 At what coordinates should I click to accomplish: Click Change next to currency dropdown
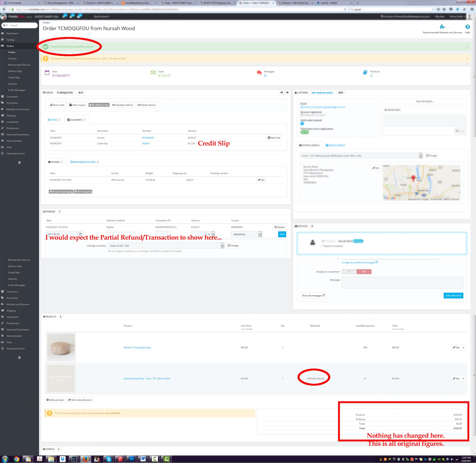point(233,246)
